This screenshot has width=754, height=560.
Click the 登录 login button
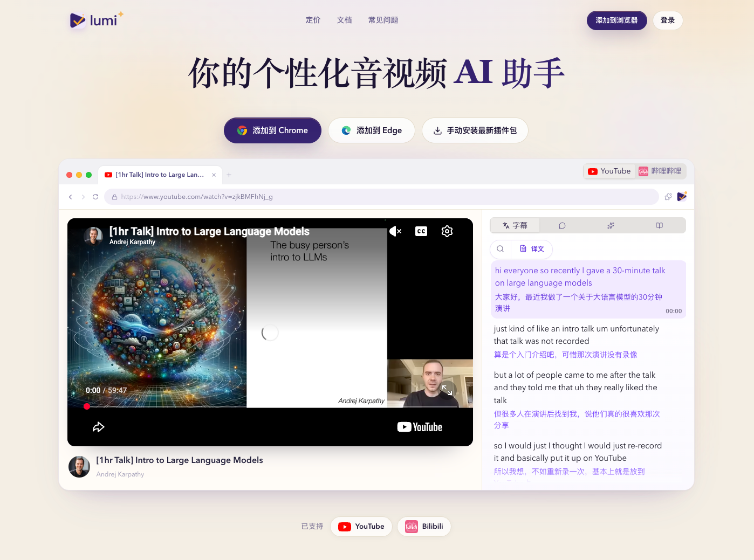[668, 20]
